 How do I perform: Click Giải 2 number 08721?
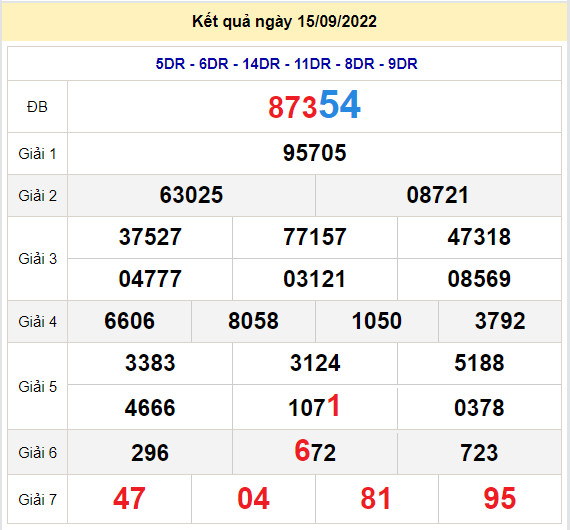tap(438, 195)
